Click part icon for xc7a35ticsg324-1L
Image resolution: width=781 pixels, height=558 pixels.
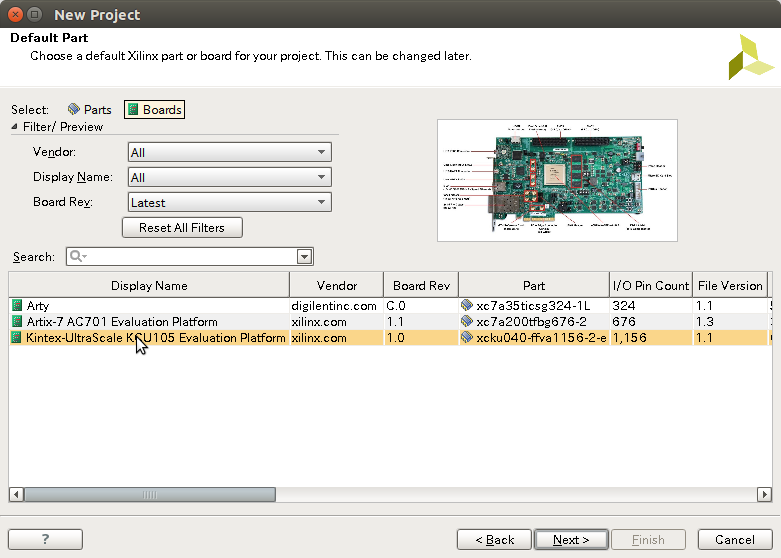tap(467, 305)
